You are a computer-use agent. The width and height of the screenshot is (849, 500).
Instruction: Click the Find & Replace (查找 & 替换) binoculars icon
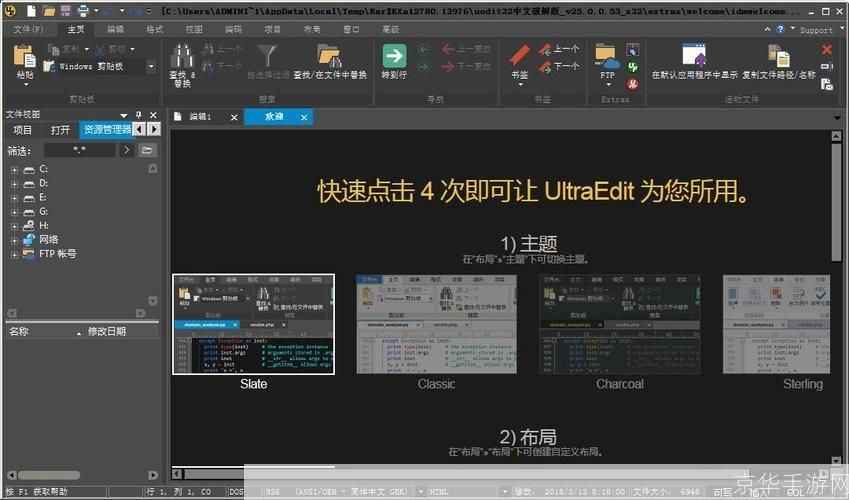(182, 56)
